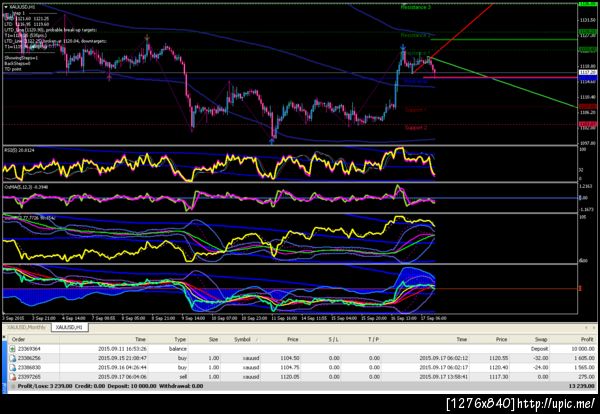This screenshot has width=600, height=414.
Task: Sort by the Swap column header
Action: coord(541,339)
